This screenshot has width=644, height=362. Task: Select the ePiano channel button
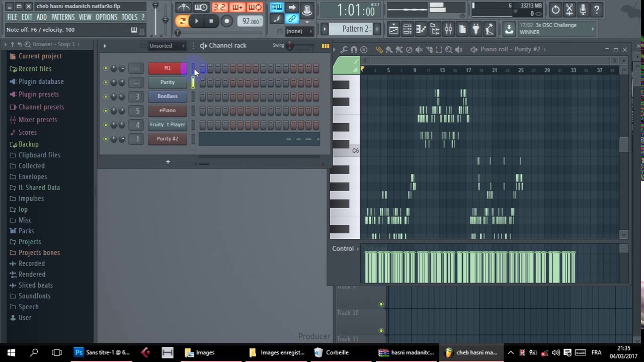click(x=168, y=111)
